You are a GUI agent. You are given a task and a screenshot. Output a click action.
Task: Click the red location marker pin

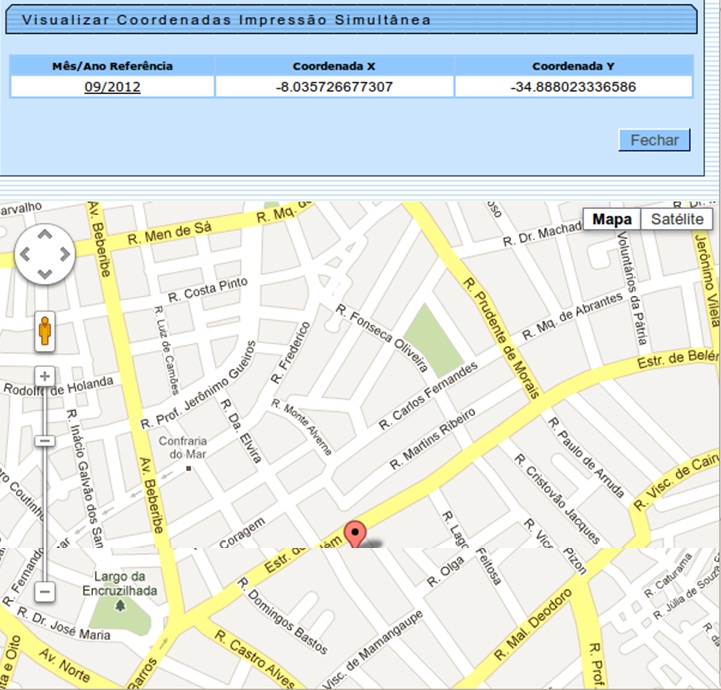click(x=355, y=534)
